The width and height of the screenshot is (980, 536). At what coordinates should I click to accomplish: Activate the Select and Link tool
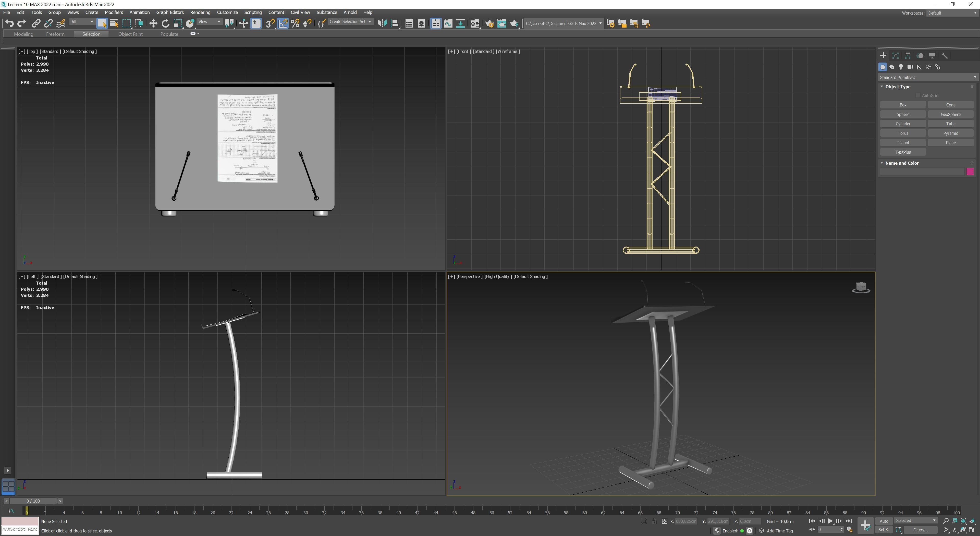pyautogui.click(x=36, y=23)
